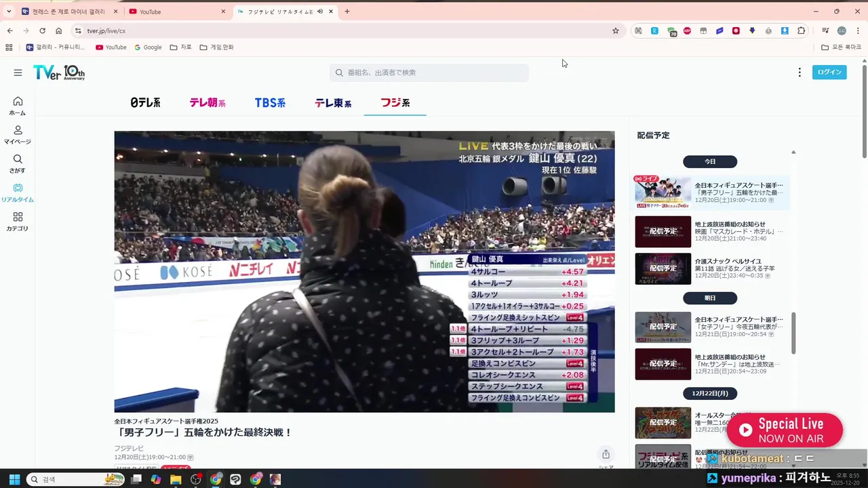The image size is (868, 488).
Task: Click the Special Live NOW ON AIR button
Action: pos(785,430)
